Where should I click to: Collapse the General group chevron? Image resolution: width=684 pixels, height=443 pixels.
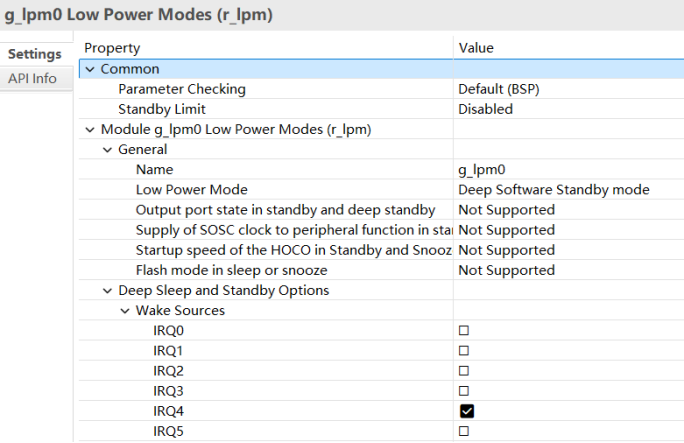pos(107,150)
